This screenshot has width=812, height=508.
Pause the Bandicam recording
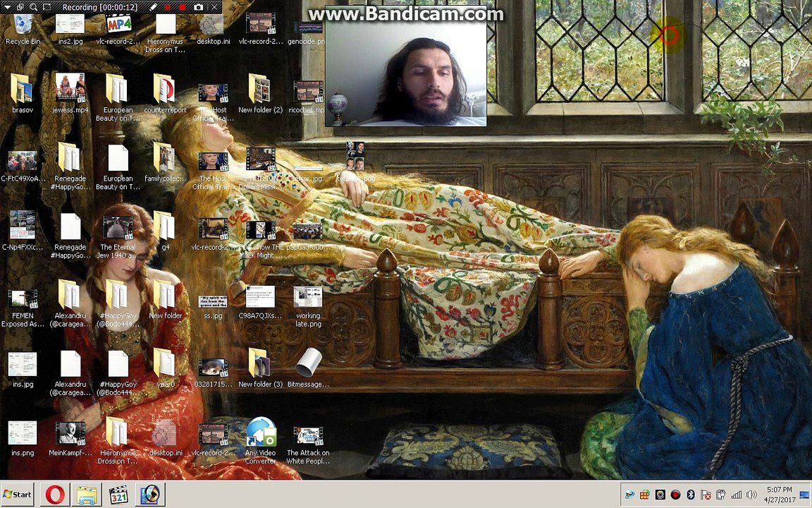point(168,7)
